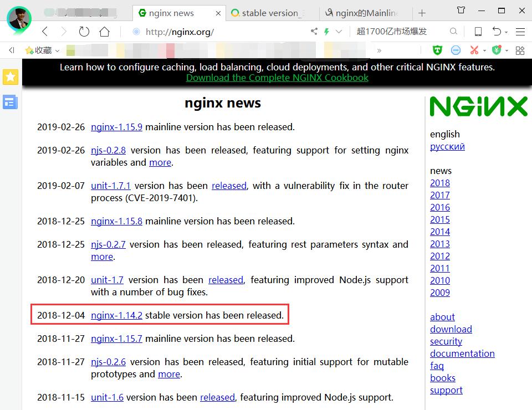
Task: Click the NGINX logo
Action: point(479,106)
